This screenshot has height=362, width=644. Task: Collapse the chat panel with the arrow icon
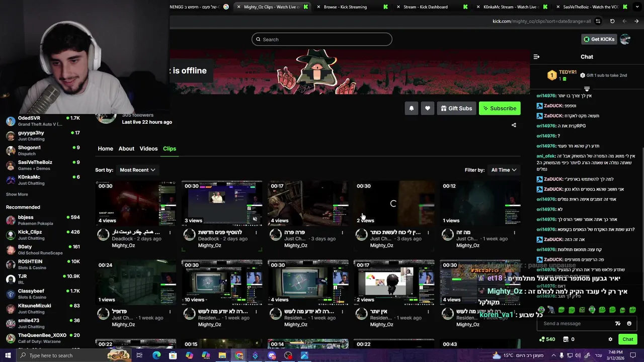pyautogui.click(x=536, y=57)
